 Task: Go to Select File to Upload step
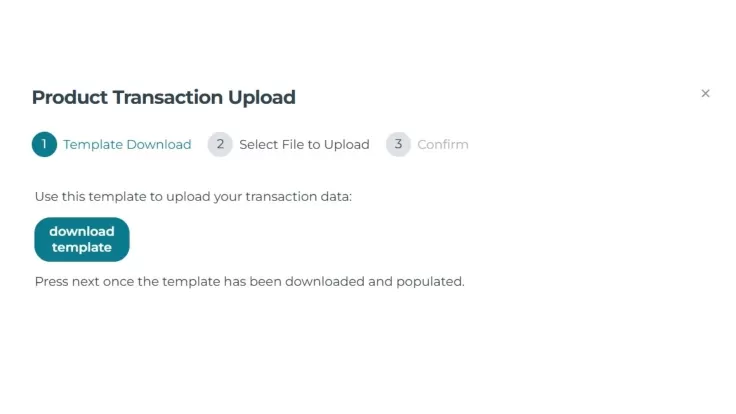(x=304, y=145)
